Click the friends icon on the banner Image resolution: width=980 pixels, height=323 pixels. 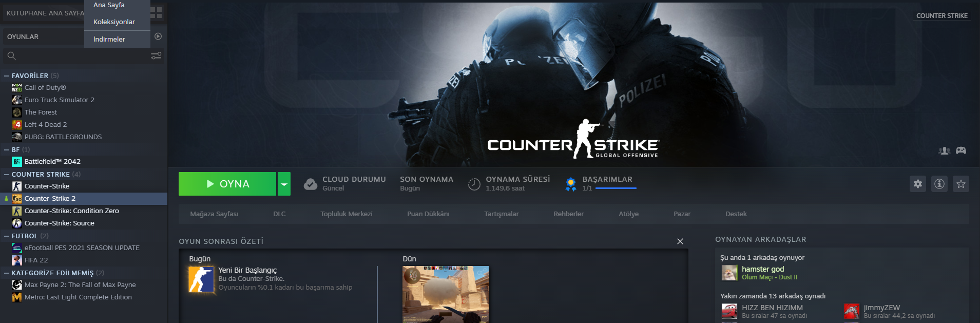(944, 150)
